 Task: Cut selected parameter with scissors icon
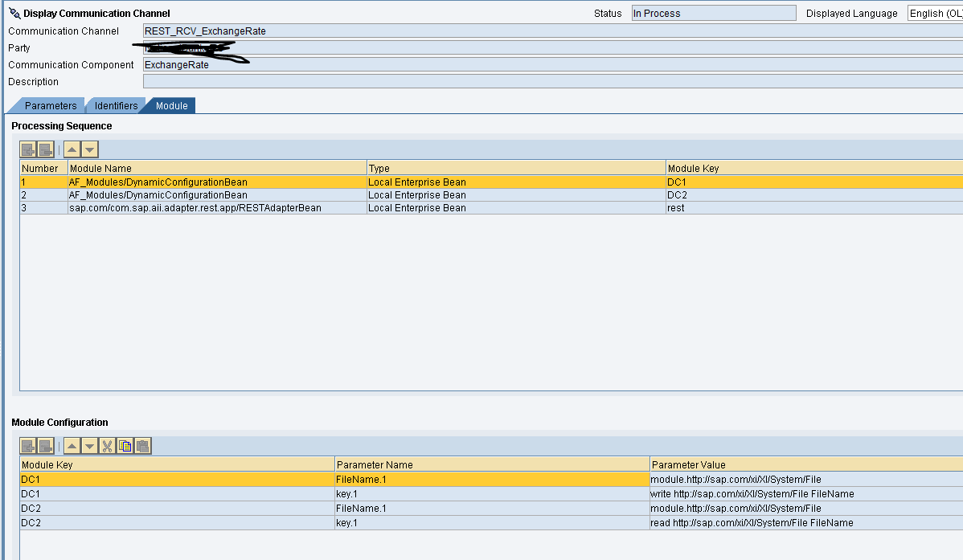[108, 446]
